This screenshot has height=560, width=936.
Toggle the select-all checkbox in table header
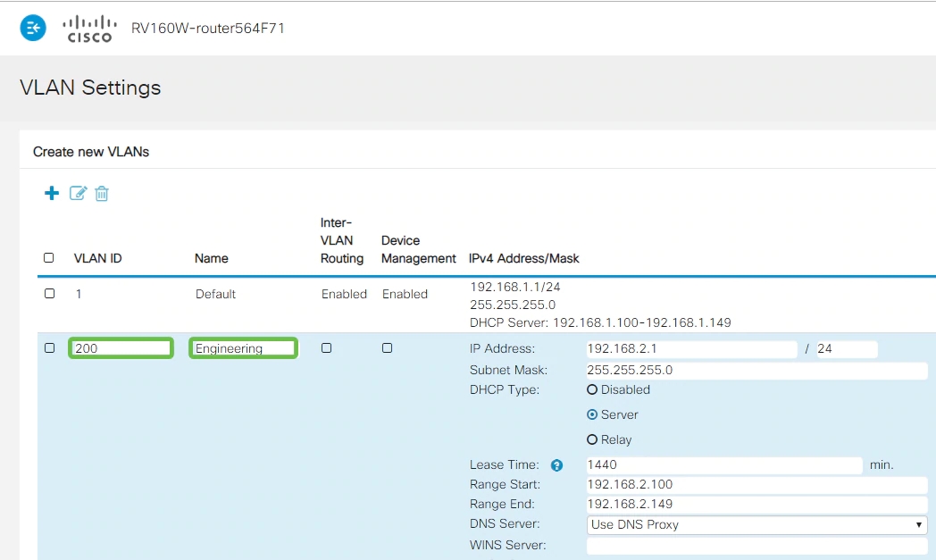tap(49, 258)
